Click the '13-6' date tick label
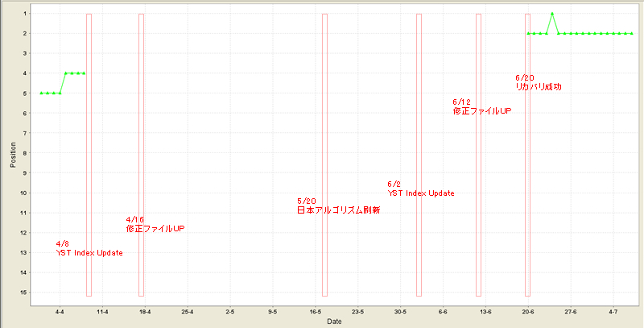Viewport: 644px width, 328px height. pos(485,312)
